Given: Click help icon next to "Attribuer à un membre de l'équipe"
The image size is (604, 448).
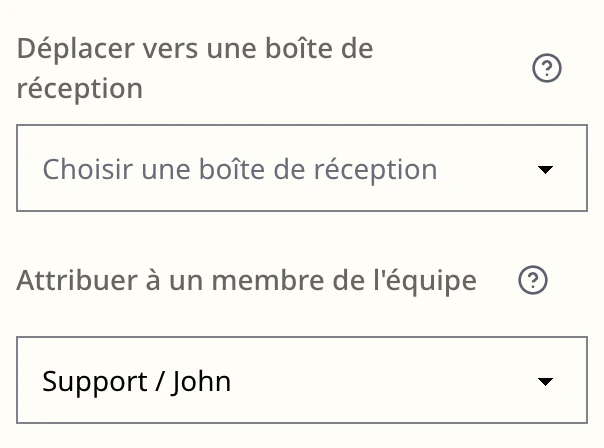Looking at the screenshot, I should (x=533, y=280).
